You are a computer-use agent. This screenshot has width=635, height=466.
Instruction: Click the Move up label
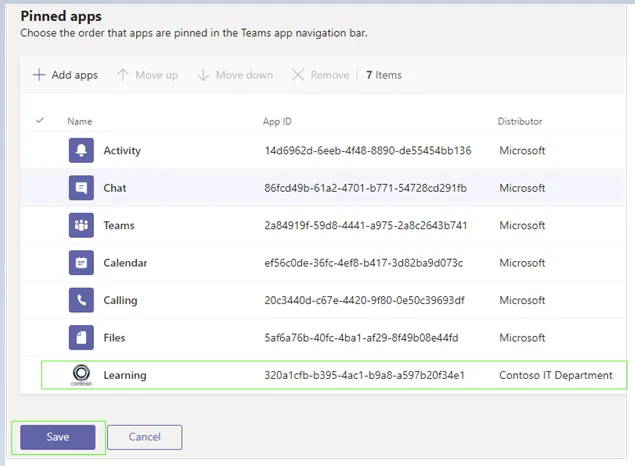(x=157, y=75)
